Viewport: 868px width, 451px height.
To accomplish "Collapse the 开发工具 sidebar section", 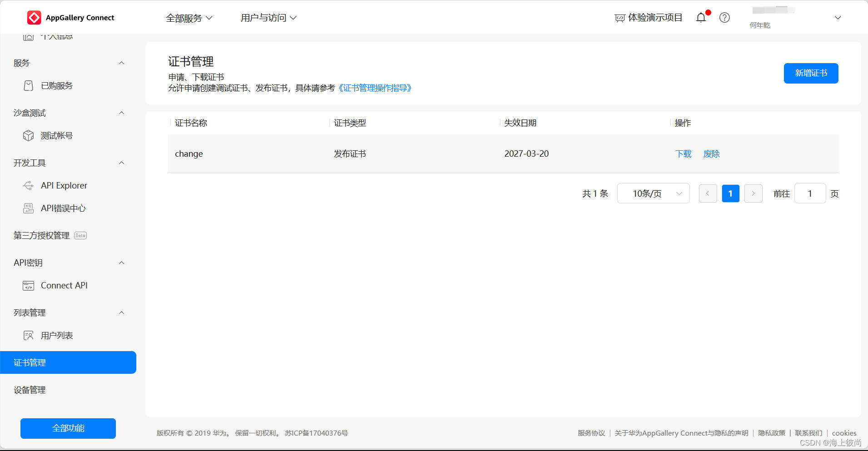I will click(121, 163).
